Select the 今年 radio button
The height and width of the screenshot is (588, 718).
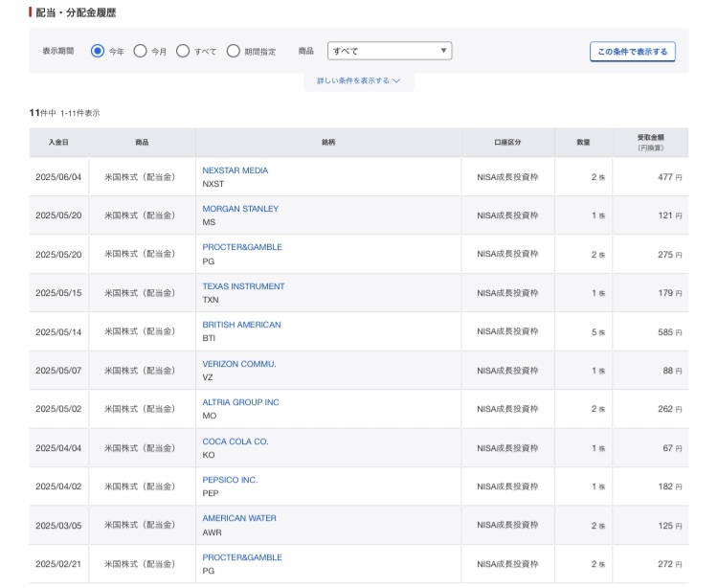tap(98, 51)
